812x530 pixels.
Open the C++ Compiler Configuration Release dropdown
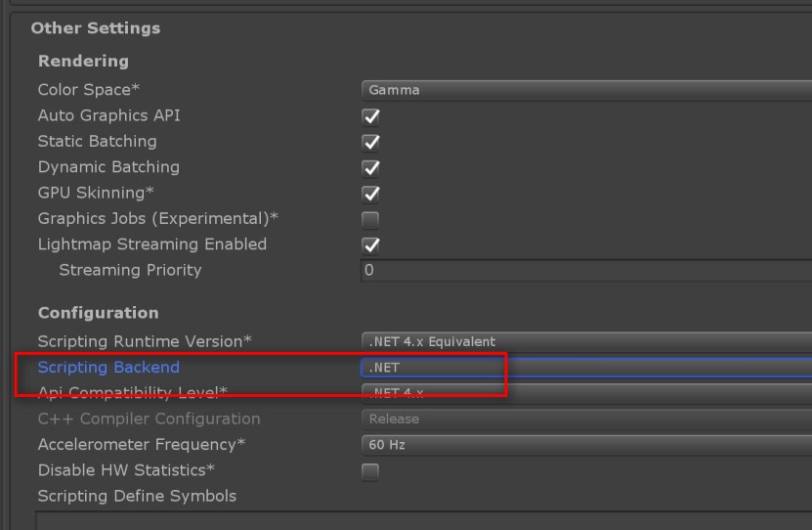coord(586,420)
